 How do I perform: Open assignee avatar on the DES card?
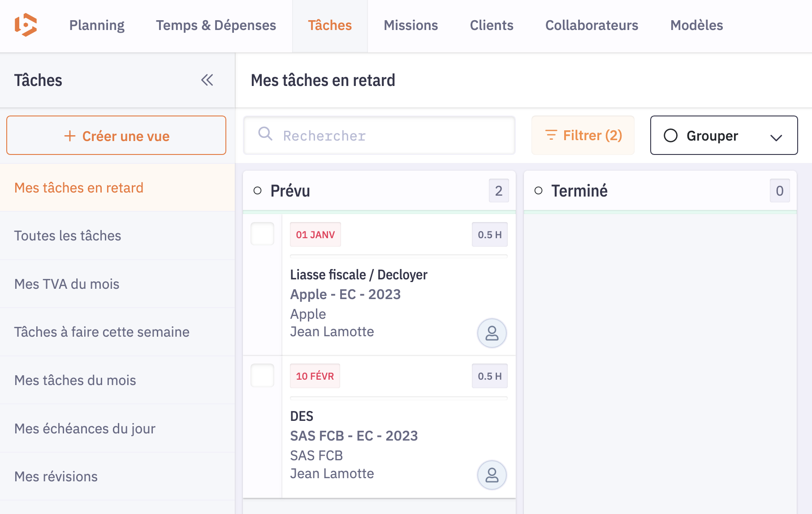(x=492, y=475)
